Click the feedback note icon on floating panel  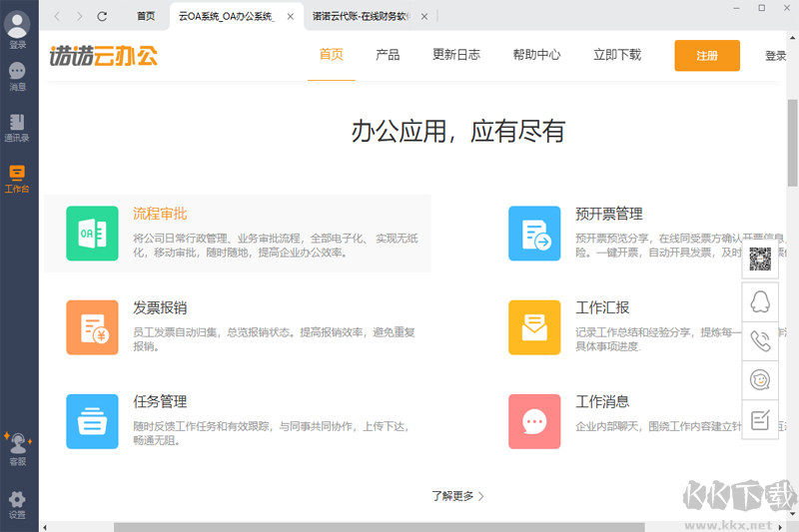(760, 419)
